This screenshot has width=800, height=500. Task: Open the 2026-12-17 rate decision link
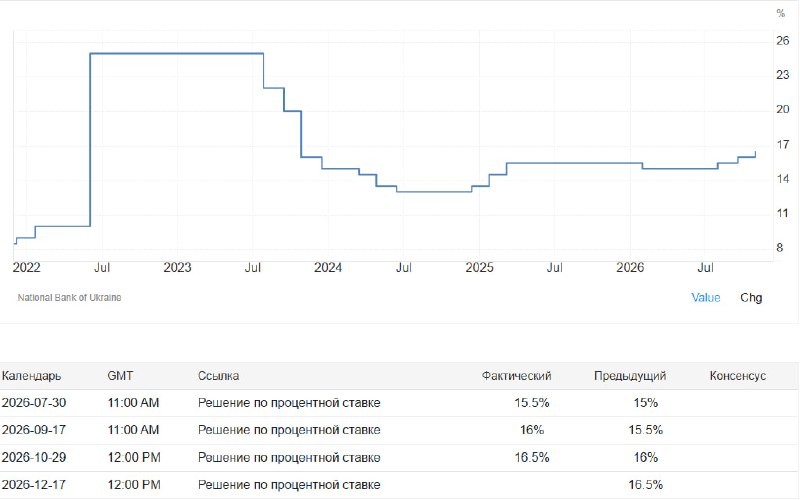click(x=289, y=485)
